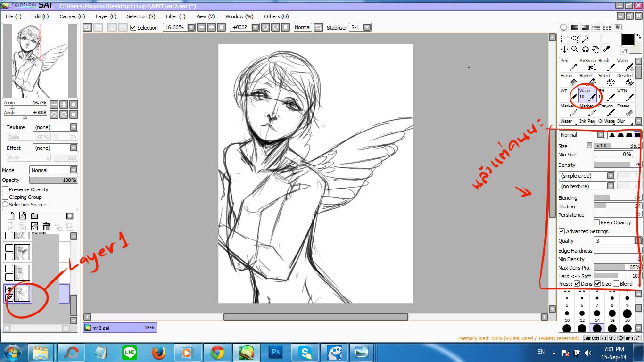Select the eyedropper color picker tool

(x=606, y=49)
